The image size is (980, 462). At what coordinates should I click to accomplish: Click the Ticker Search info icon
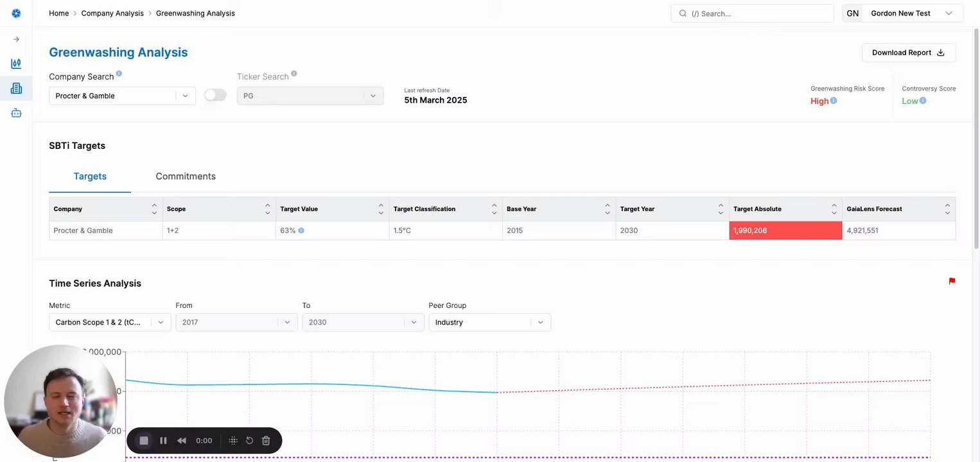click(294, 74)
